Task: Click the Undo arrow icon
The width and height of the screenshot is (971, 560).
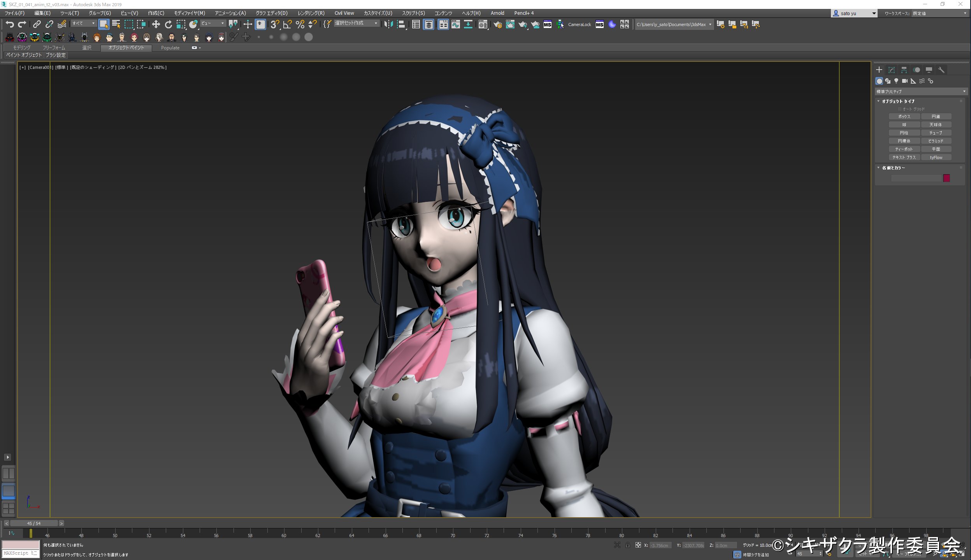Action: (x=10, y=24)
